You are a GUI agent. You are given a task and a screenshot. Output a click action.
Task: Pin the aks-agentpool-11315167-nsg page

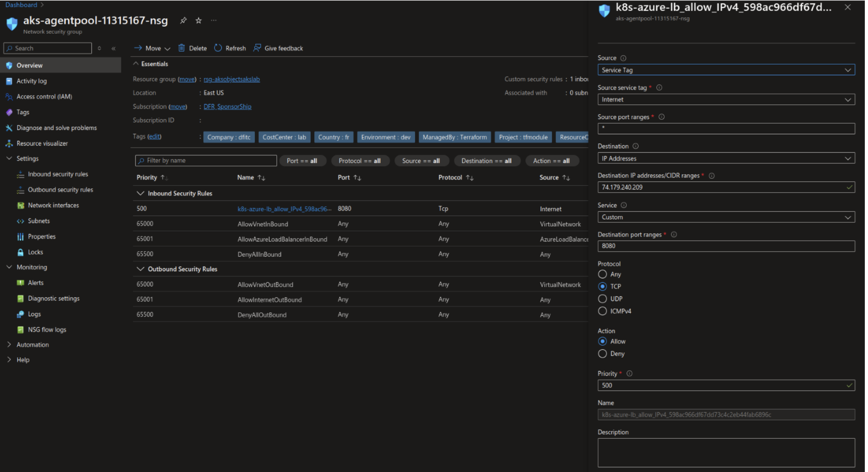[183, 20]
